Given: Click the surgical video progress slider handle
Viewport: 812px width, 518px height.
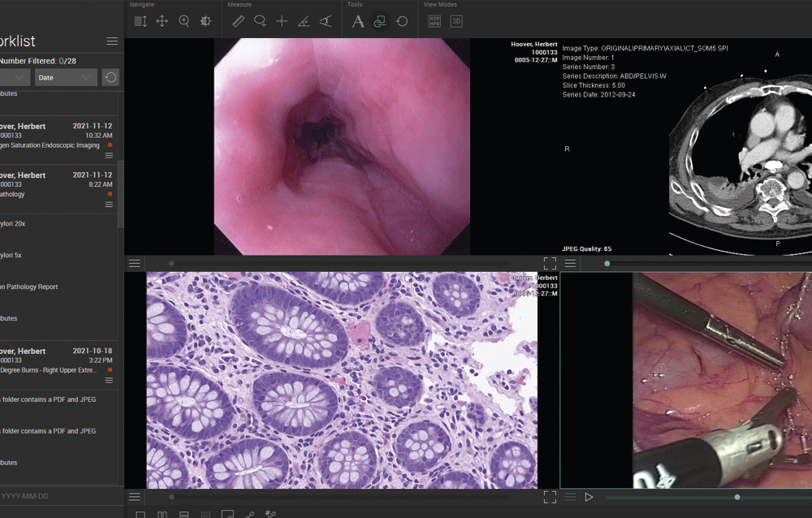Looking at the screenshot, I should point(737,497).
